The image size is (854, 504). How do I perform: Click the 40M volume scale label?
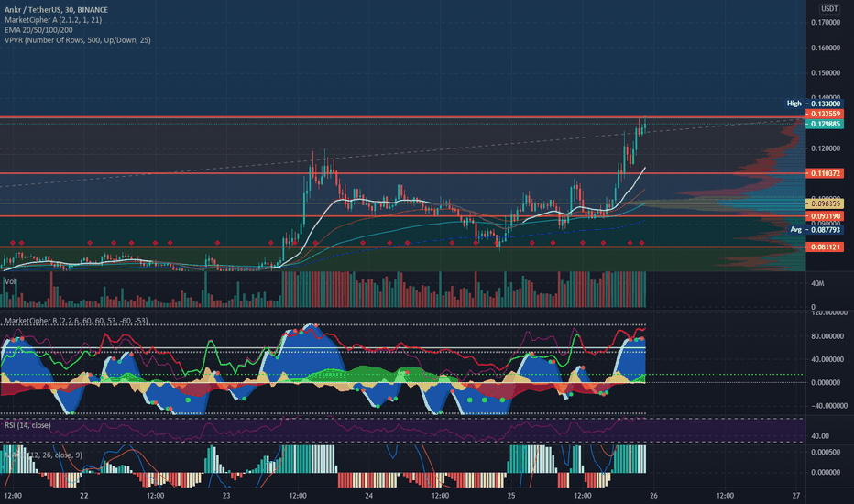click(x=817, y=284)
